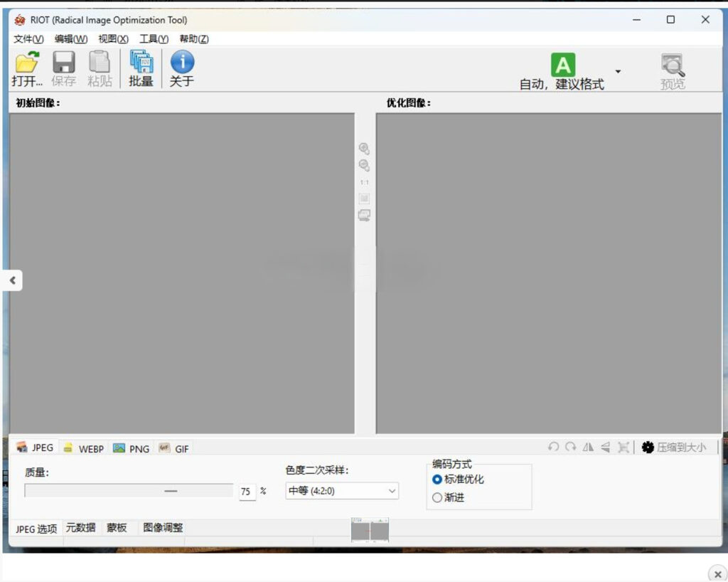Image resolution: width=728 pixels, height=582 pixels.
Task: Click the rotate left icon
Action: click(x=553, y=447)
